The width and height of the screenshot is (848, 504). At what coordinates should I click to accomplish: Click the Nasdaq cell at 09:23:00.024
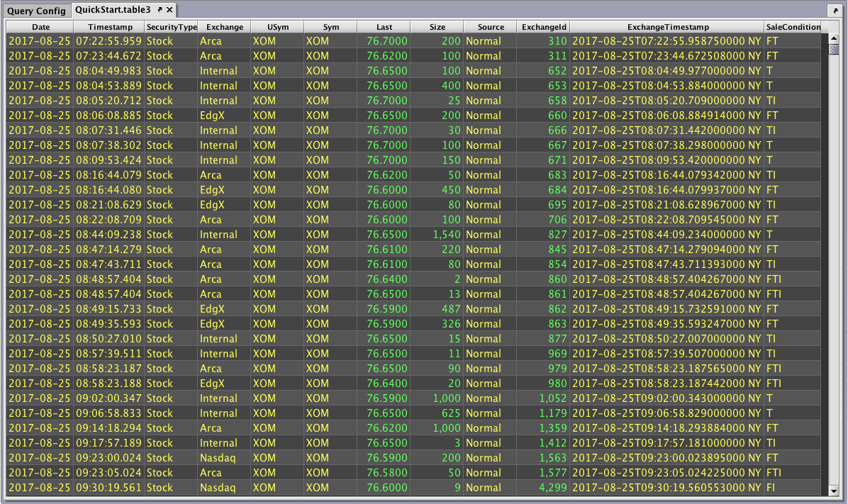[218, 458]
